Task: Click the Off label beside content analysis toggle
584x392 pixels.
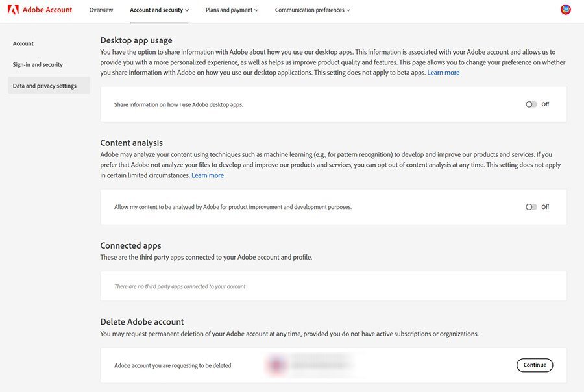Action: 545,207
